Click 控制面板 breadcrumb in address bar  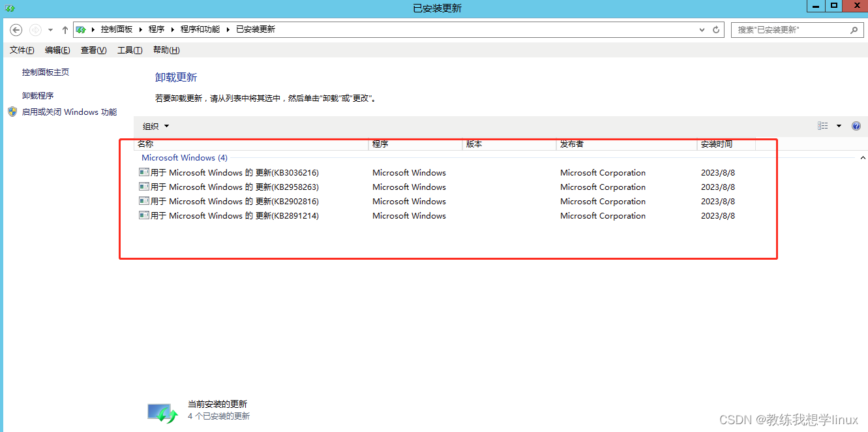tap(117, 29)
